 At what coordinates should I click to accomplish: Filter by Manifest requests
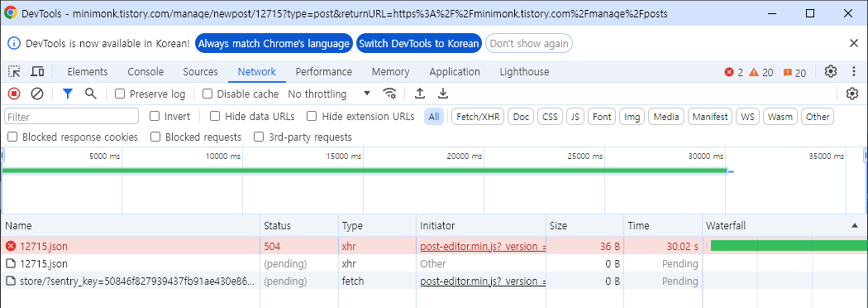click(711, 117)
